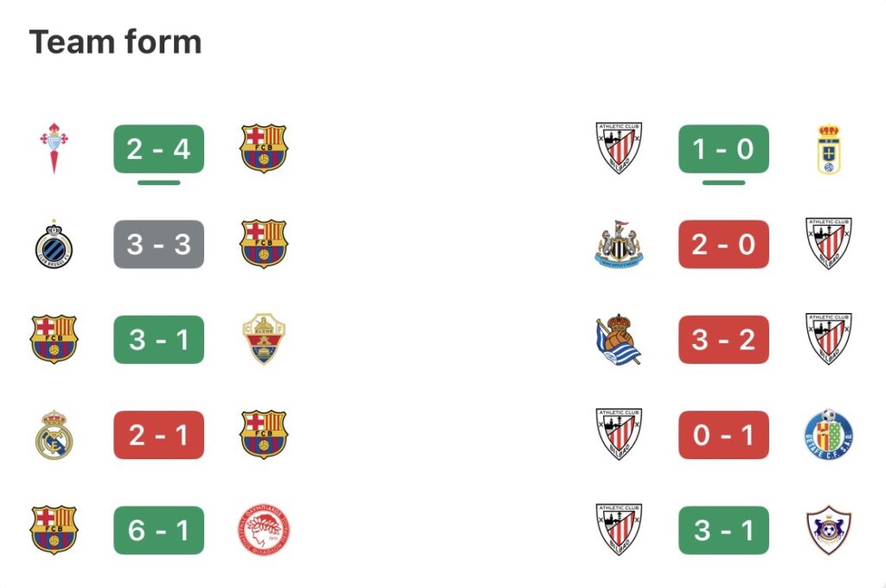Open Club Brugge team logo

(x=55, y=244)
